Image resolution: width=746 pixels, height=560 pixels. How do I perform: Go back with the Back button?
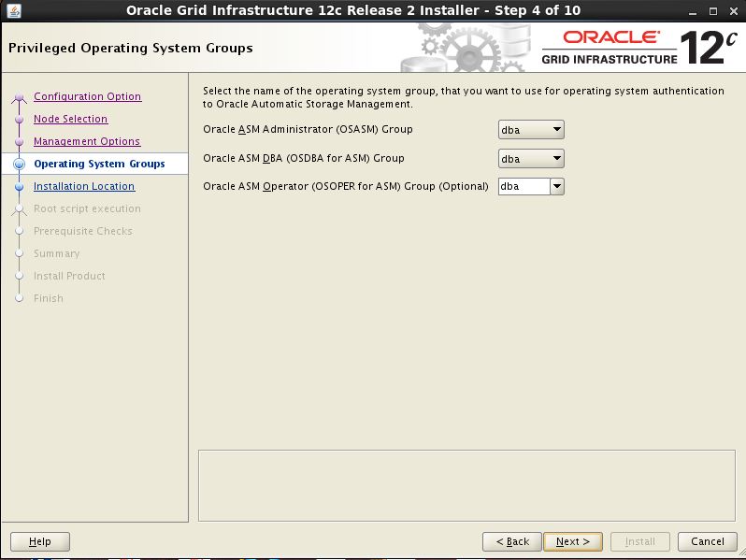[x=512, y=541]
